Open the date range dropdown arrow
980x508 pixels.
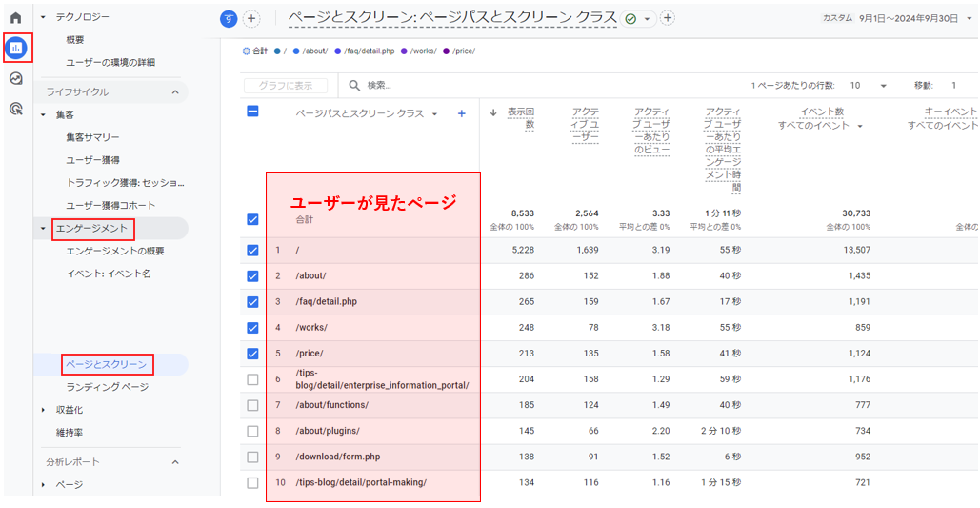click(x=970, y=19)
